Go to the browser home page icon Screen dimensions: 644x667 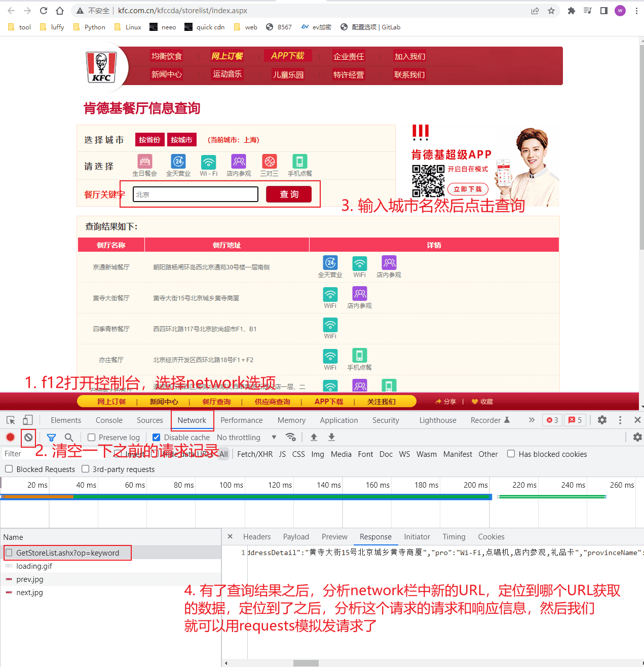60,11
